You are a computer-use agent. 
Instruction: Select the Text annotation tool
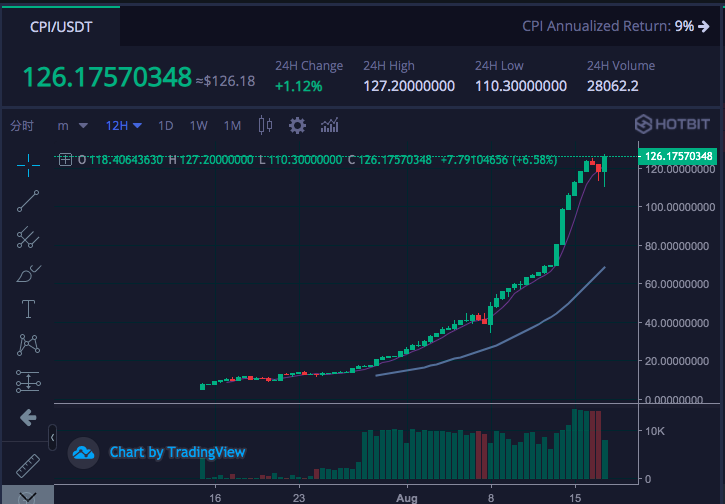(x=28, y=309)
